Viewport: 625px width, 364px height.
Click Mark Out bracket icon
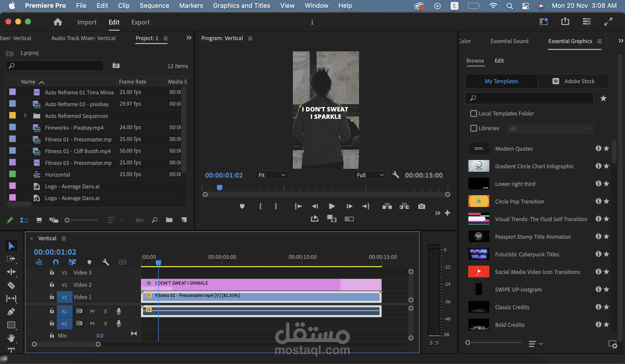coord(276,206)
